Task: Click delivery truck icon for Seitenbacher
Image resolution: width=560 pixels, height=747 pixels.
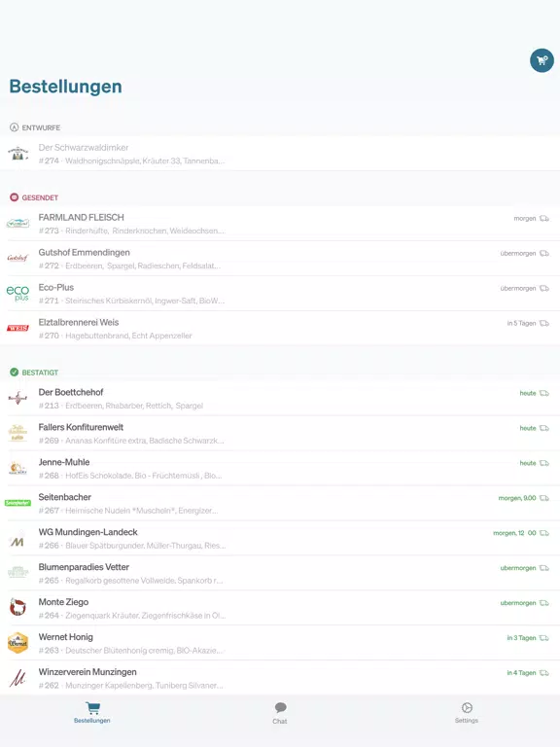Action: pyautogui.click(x=544, y=498)
